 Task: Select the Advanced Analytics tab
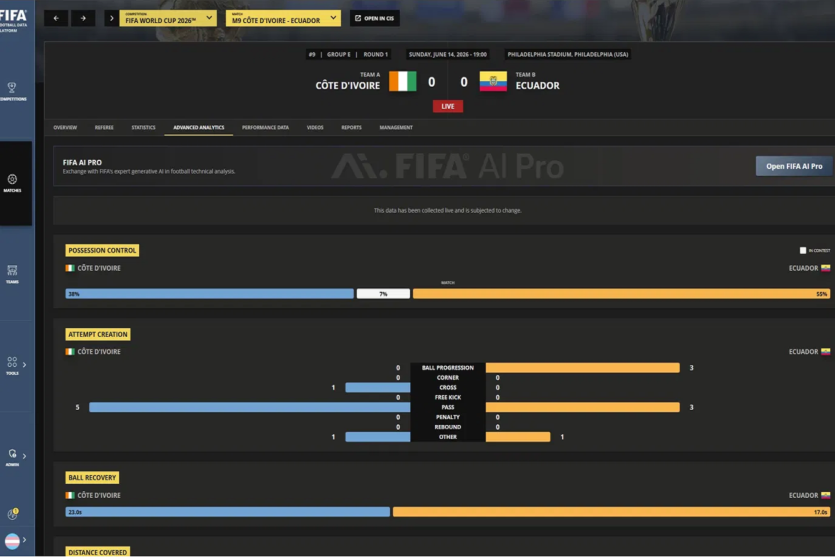click(x=199, y=128)
